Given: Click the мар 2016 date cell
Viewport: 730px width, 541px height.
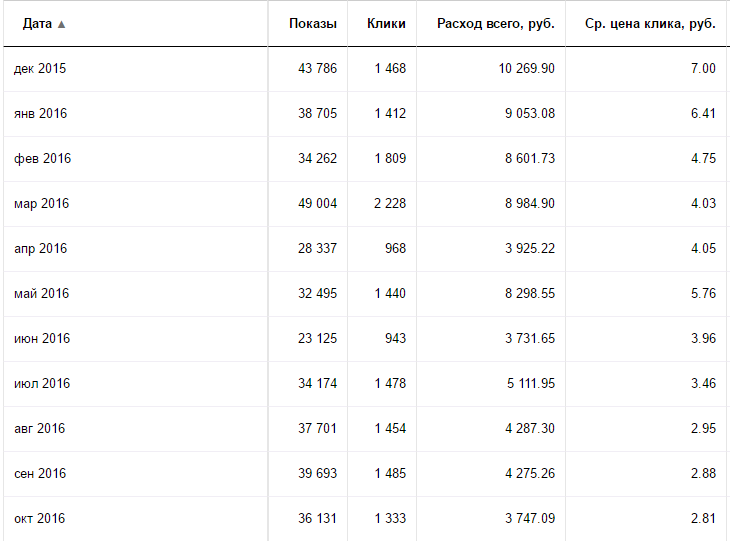Looking at the screenshot, I should coord(41,204).
